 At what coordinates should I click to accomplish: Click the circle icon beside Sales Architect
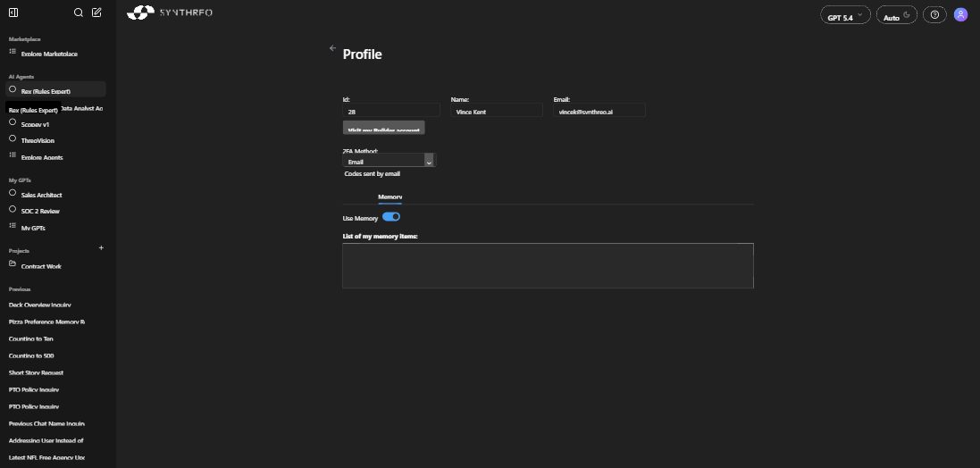pos(13,192)
